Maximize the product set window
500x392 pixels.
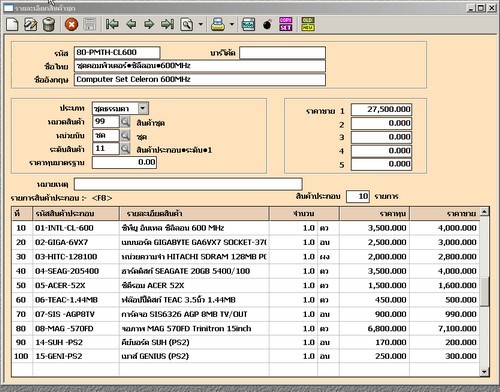tap(481, 8)
